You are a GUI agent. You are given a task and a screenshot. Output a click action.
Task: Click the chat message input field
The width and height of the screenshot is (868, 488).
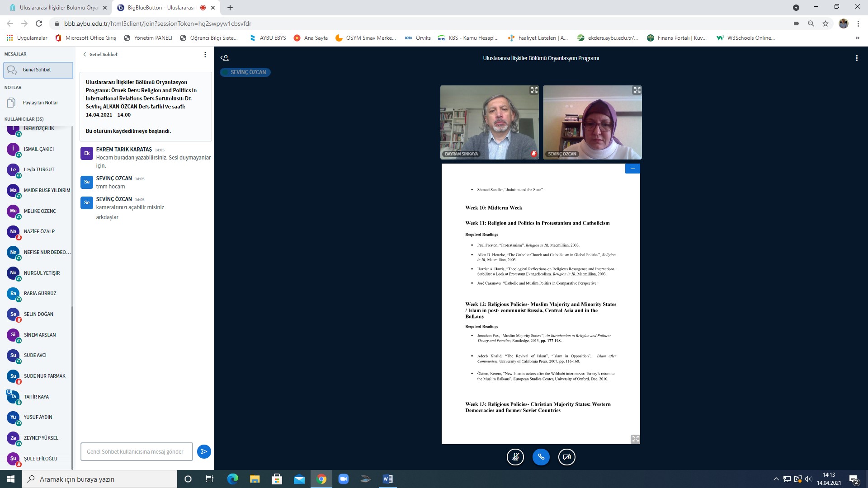click(136, 451)
